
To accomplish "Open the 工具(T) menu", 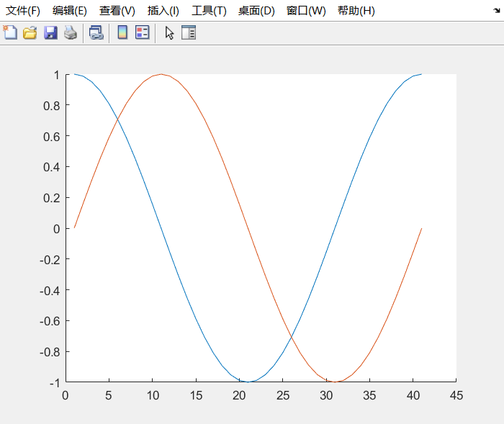I will point(209,11).
